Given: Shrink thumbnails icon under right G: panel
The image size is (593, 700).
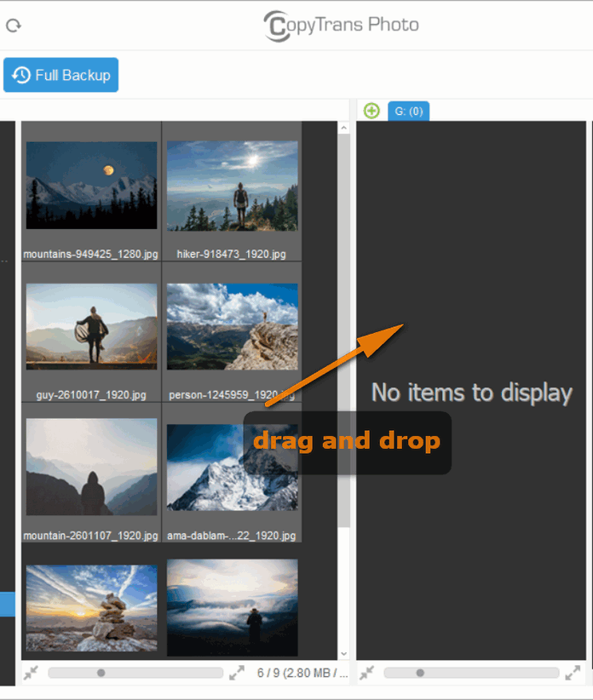Looking at the screenshot, I should coord(366,673).
